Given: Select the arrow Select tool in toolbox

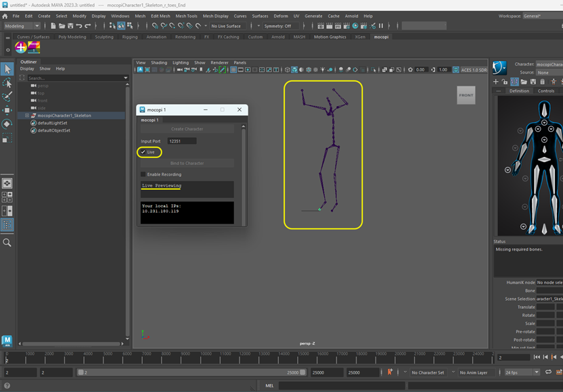Looking at the screenshot, I should [x=7, y=69].
